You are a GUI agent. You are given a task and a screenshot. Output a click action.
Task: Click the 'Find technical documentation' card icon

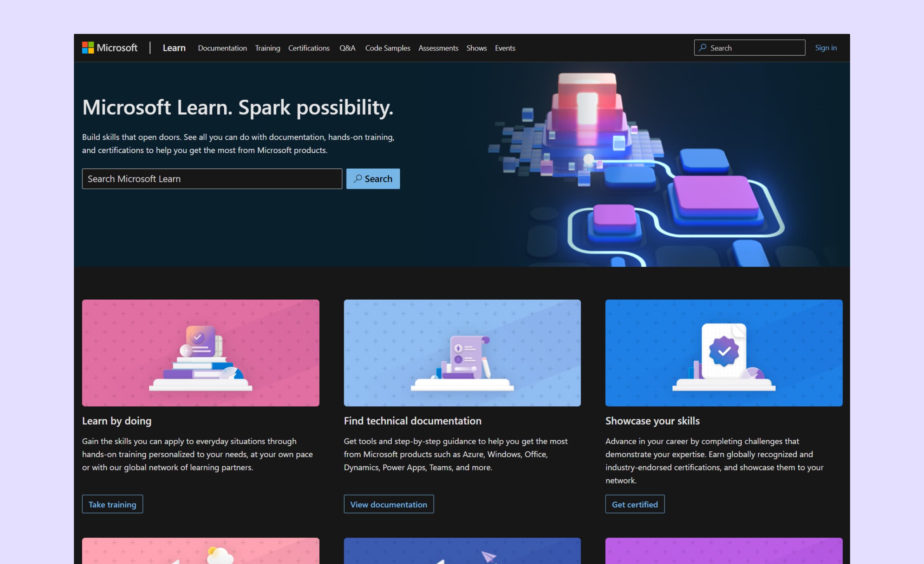[x=462, y=352]
